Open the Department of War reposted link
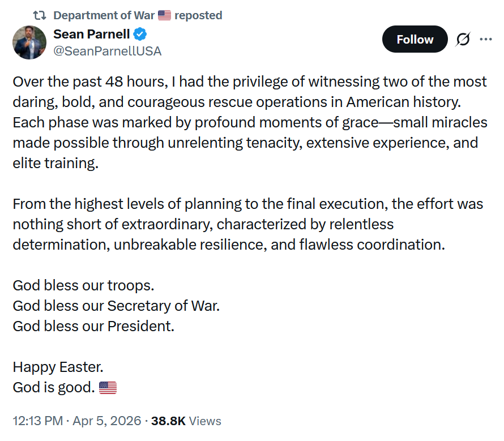Image resolution: width=504 pixels, height=441 pixels. pyautogui.click(x=138, y=15)
